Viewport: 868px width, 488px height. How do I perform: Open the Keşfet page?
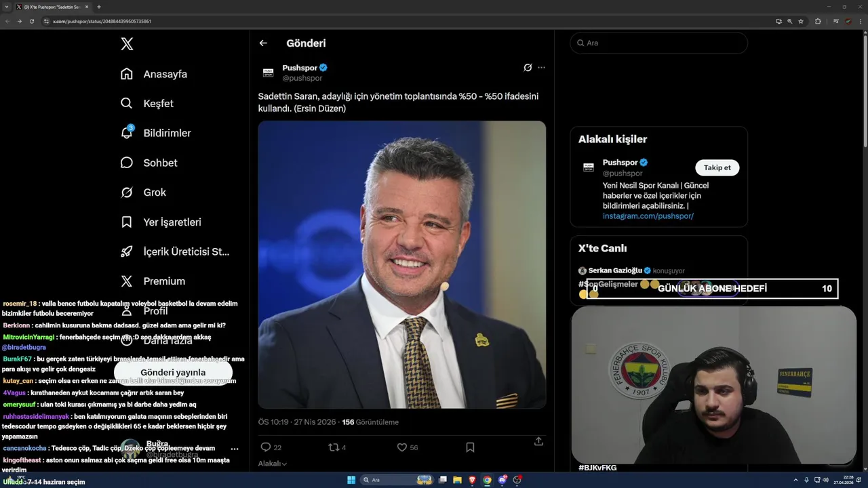146,104
